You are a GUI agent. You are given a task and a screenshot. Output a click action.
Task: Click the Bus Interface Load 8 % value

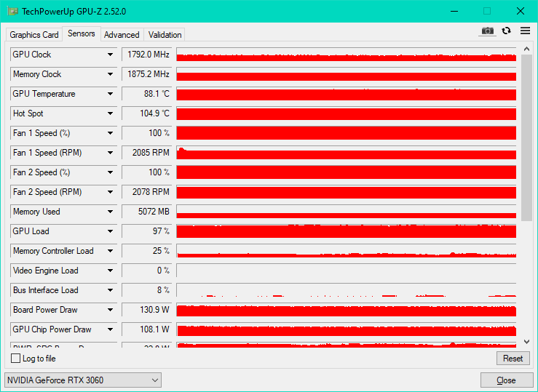[x=147, y=290]
